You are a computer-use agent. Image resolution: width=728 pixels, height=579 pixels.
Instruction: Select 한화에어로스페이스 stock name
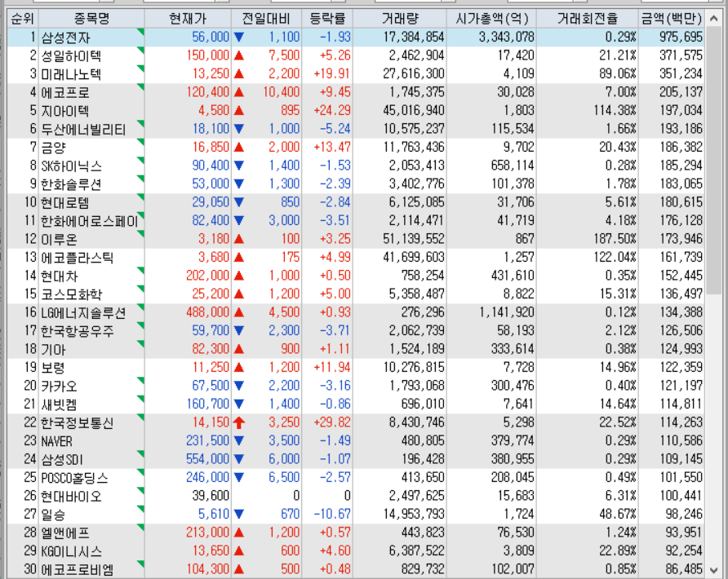pos(90,221)
